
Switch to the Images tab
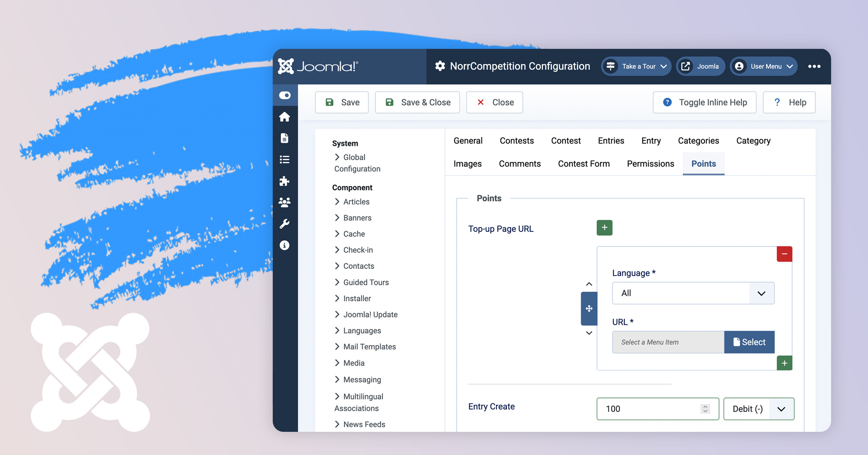468,164
